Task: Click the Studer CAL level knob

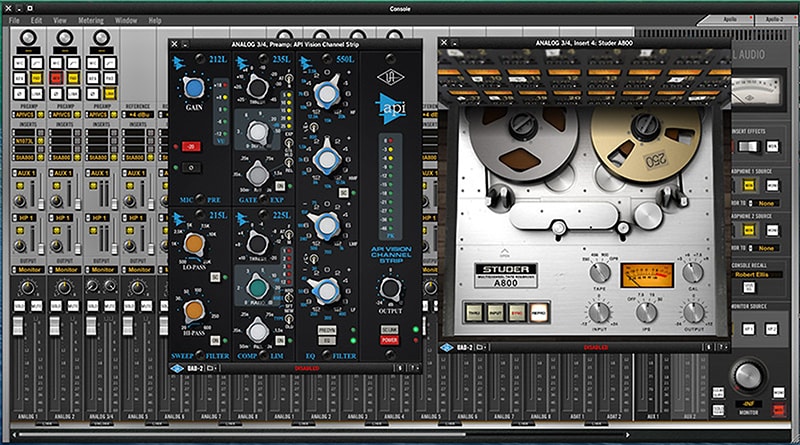Action: point(693,273)
